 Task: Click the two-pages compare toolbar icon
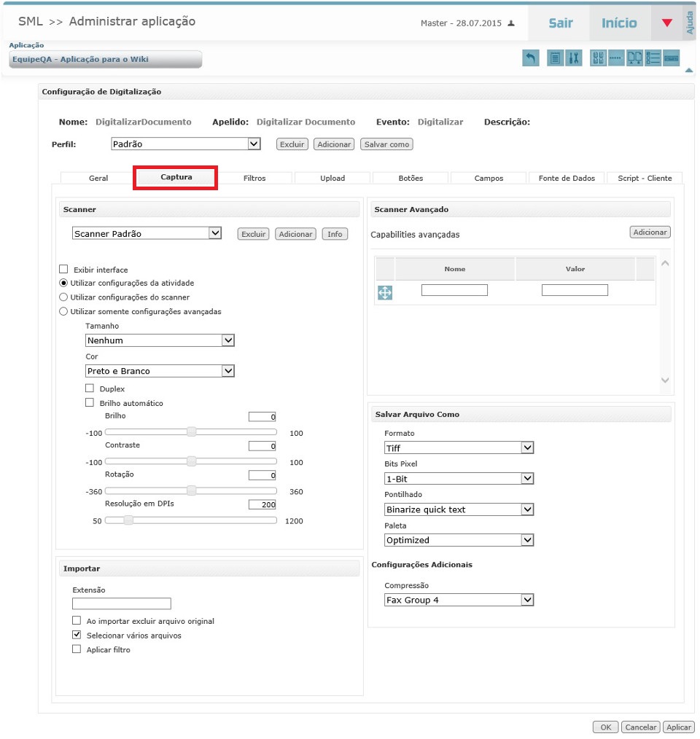point(635,59)
